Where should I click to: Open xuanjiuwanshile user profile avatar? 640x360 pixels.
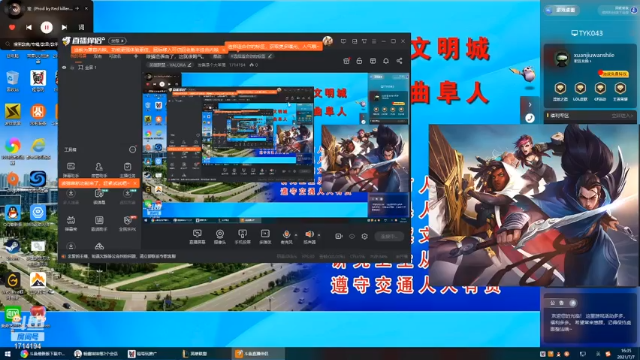(x=561, y=59)
